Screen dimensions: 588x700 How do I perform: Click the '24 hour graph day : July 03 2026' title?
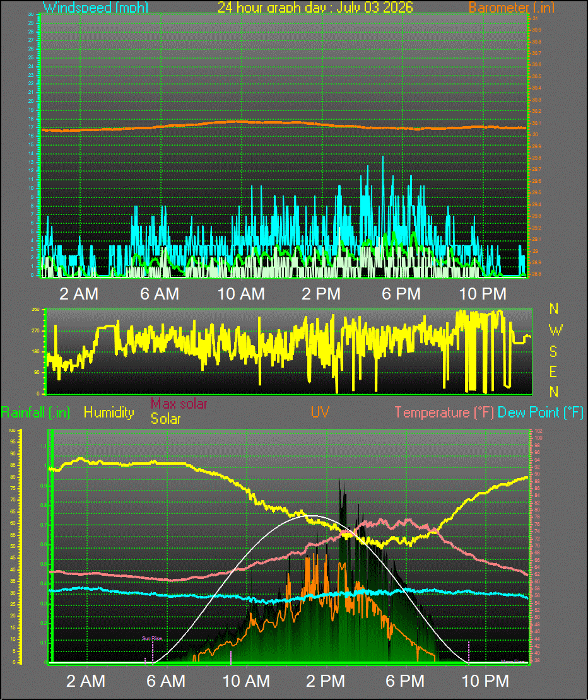click(x=315, y=7)
